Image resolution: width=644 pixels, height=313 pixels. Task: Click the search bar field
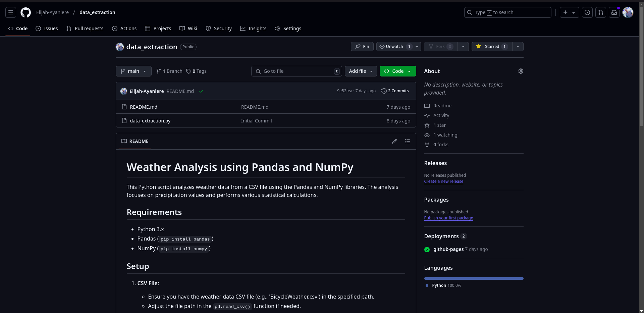507,12
